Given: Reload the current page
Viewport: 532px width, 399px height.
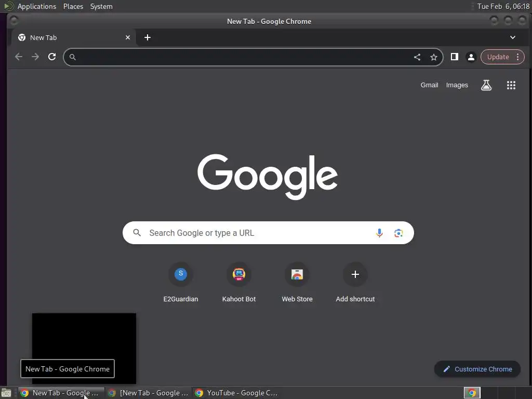Looking at the screenshot, I should point(52,57).
